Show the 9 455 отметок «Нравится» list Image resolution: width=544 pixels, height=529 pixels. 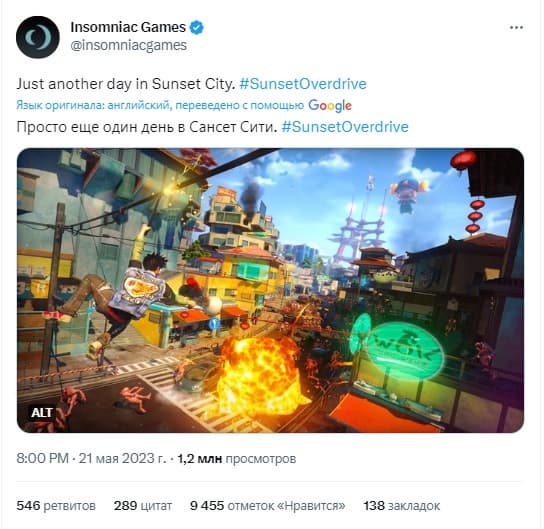267,505
